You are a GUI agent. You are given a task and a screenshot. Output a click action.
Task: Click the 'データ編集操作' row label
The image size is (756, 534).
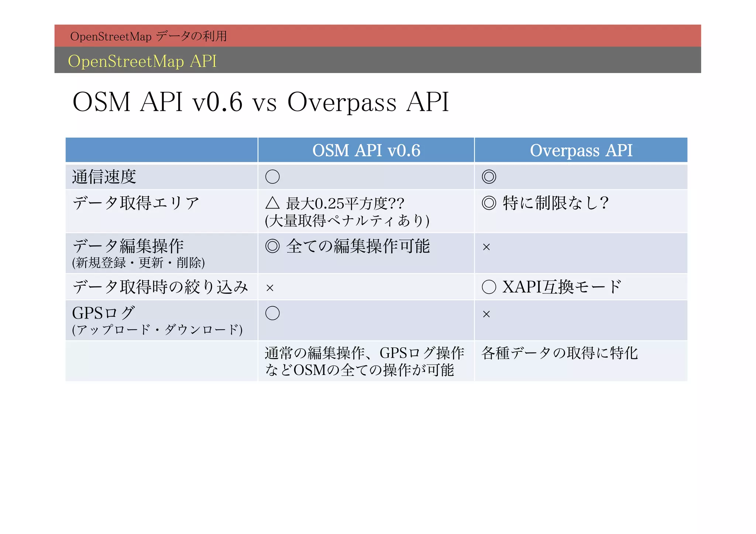click(x=128, y=246)
